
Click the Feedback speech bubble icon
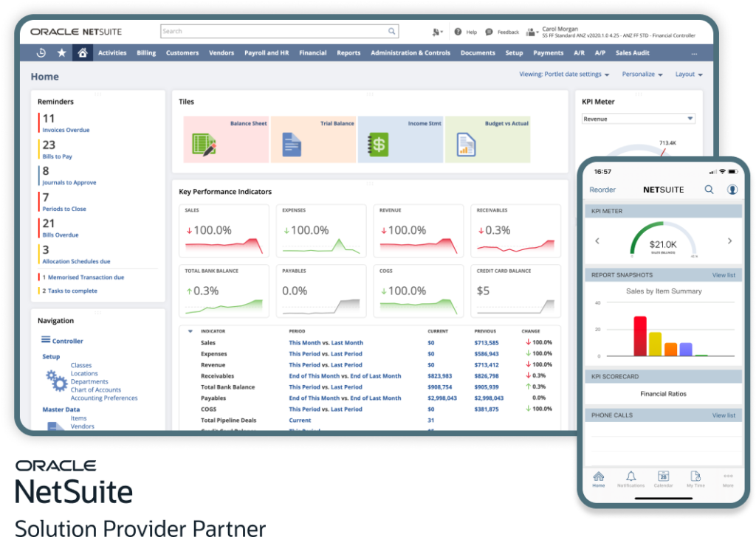[487, 31]
